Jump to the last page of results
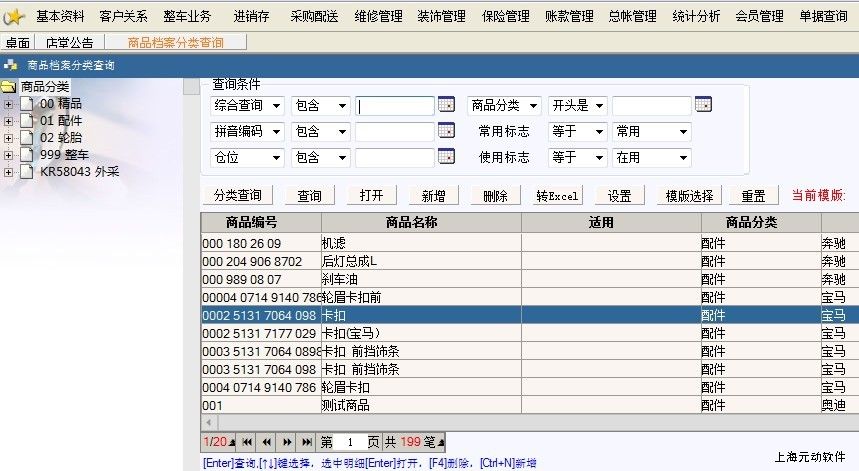 click(305, 441)
